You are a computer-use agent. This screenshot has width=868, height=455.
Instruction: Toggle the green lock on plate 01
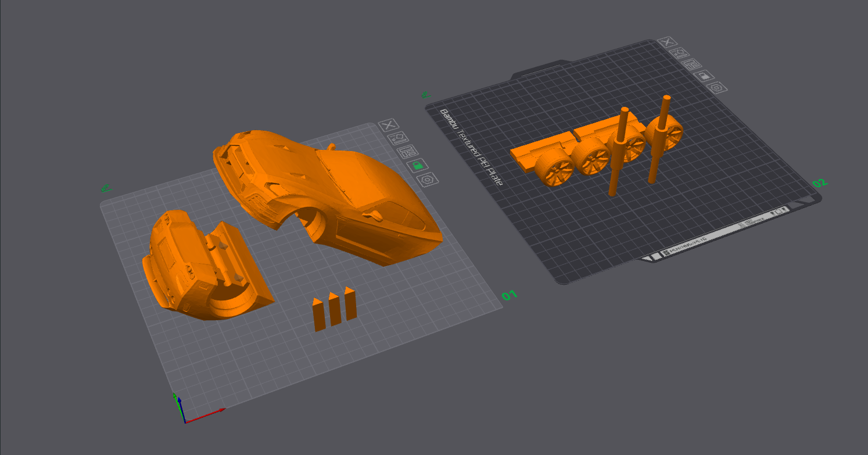417,166
